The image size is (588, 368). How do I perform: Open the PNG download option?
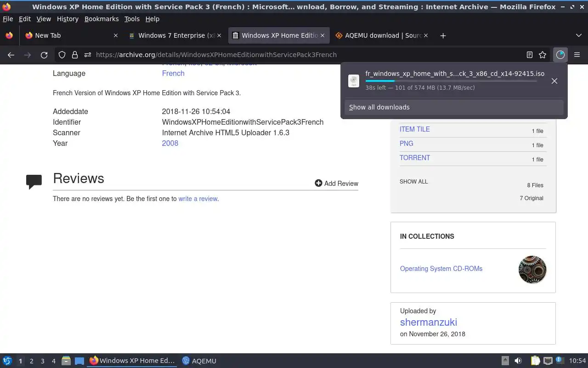pyautogui.click(x=407, y=144)
